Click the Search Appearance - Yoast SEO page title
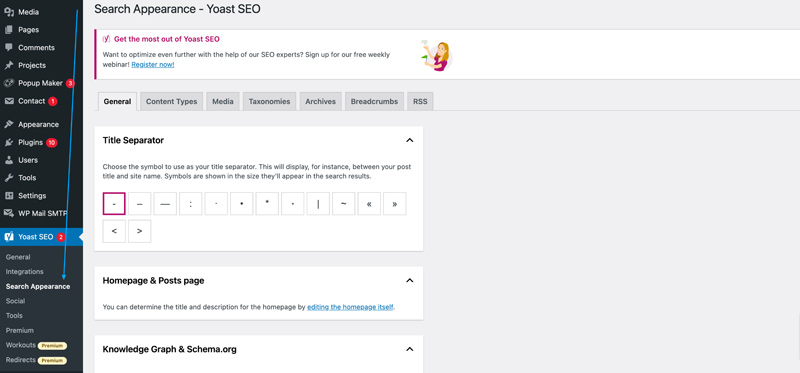800x373 pixels. (178, 9)
